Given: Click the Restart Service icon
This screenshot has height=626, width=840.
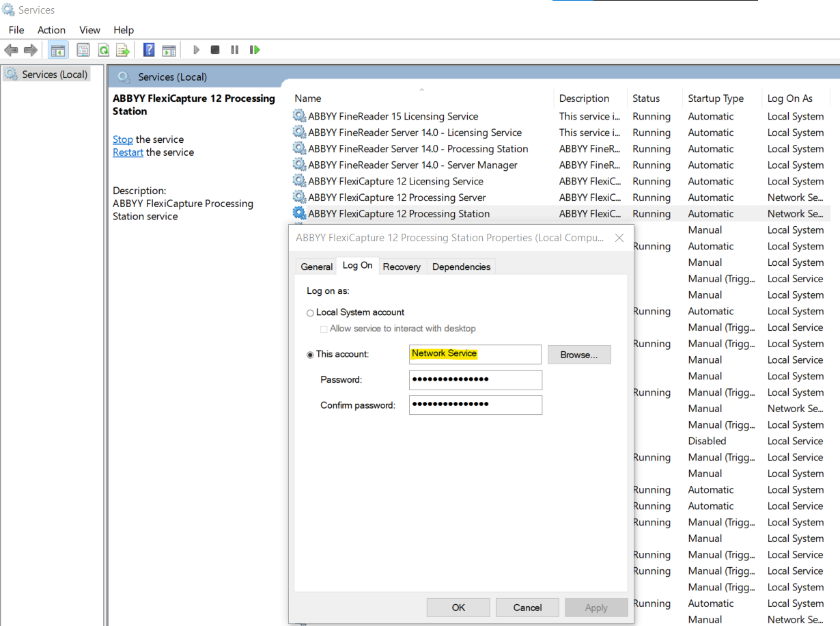Looking at the screenshot, I should (255, 50).
